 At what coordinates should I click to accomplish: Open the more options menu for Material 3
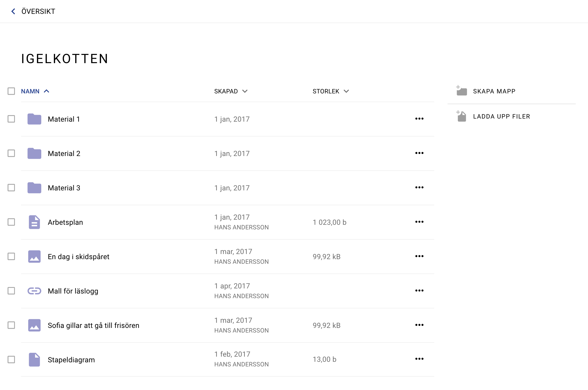419,188
